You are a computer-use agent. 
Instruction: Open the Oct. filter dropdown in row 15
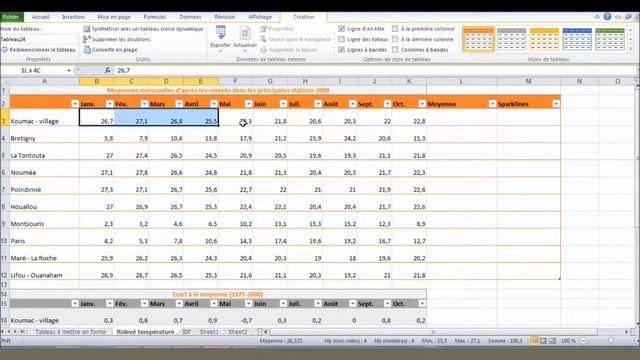[x=422, y=304]
